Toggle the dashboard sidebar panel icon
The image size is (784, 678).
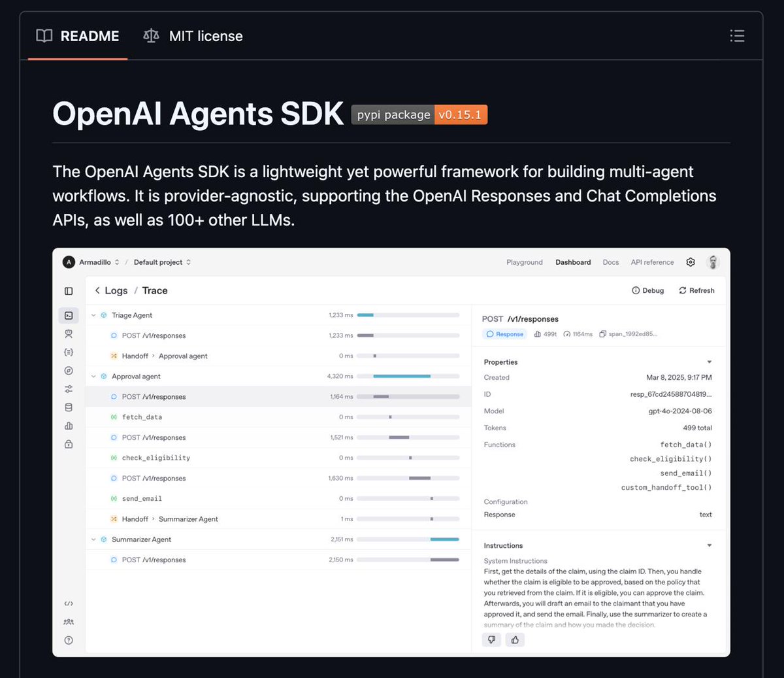[x=69, y=291]
